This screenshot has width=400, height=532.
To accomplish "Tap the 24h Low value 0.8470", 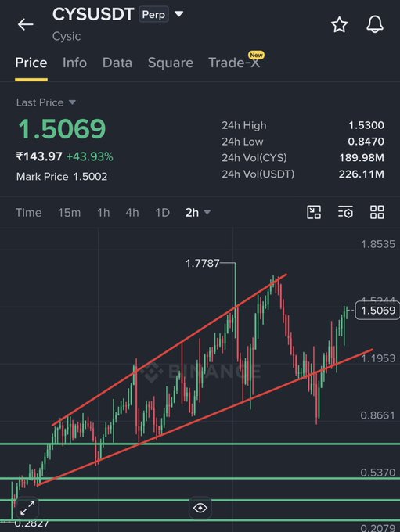I will click(366, 142).
